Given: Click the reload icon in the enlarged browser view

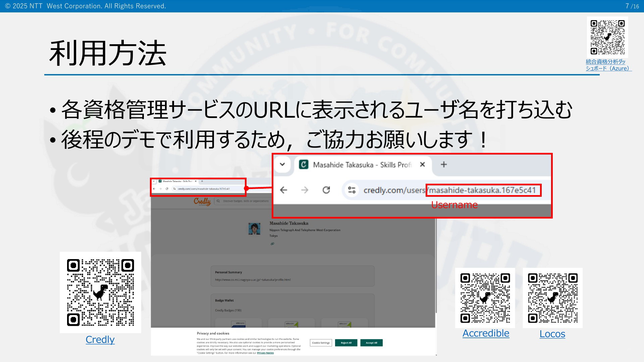Looking at the screenshot, I should pos(326,190).
